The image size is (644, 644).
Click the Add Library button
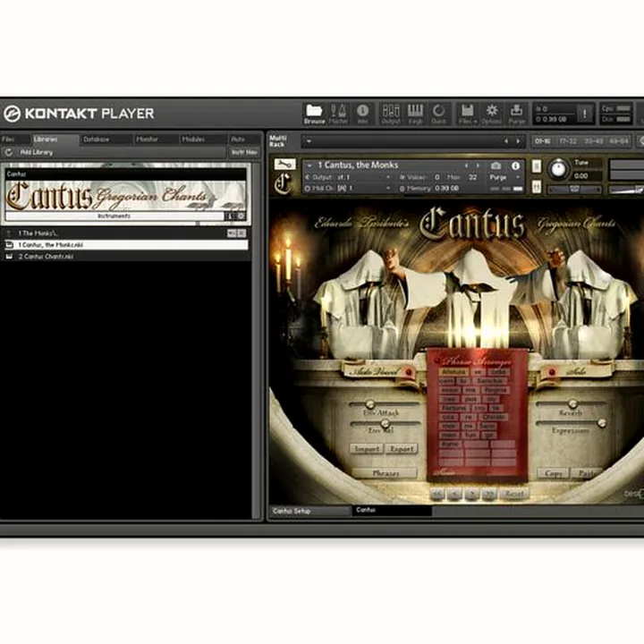tap(37, 152)
